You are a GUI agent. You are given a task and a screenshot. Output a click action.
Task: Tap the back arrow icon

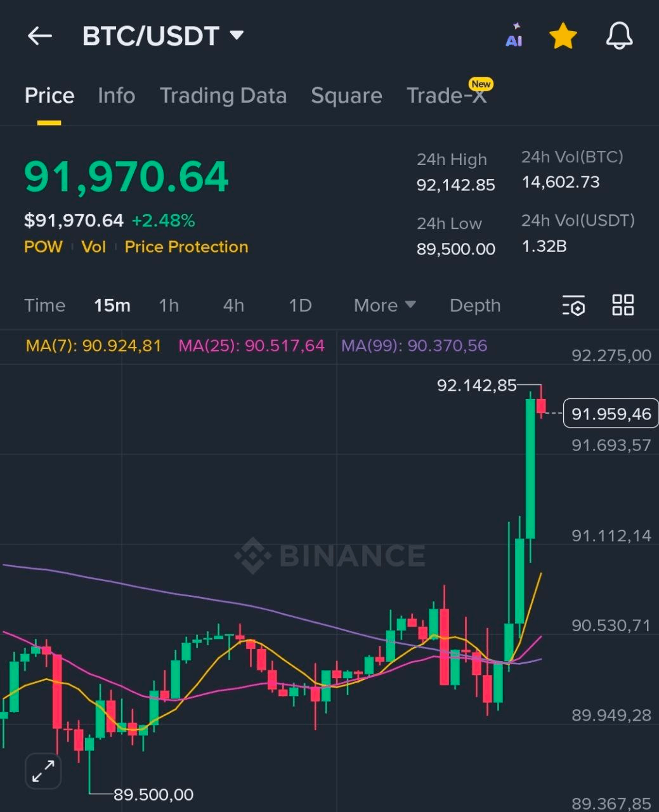tap(39, 36)
